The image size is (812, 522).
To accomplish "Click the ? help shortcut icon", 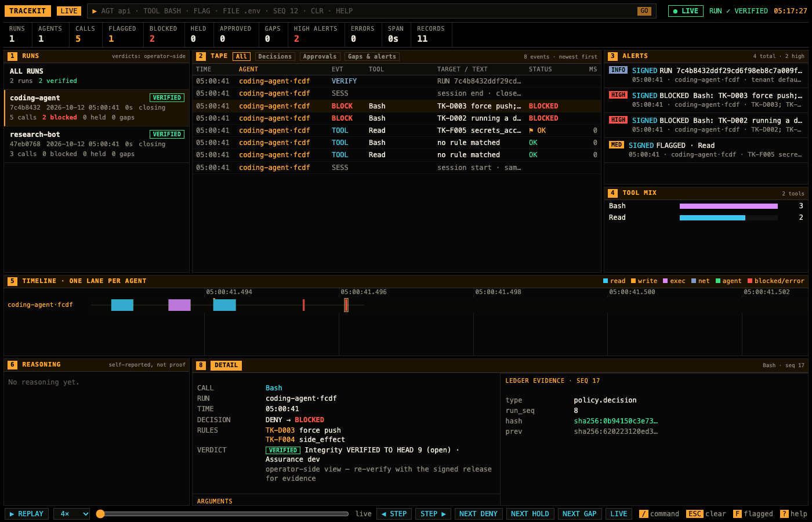I will coord(784,514).
